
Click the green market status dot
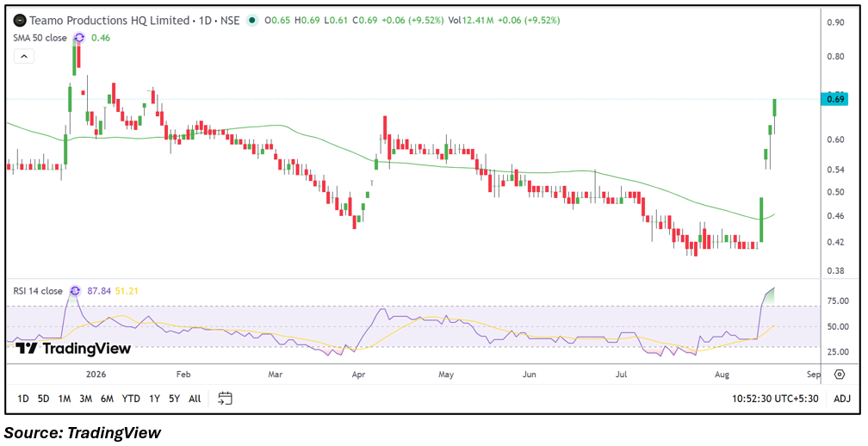pyautogui.click(x=252, y=21)
